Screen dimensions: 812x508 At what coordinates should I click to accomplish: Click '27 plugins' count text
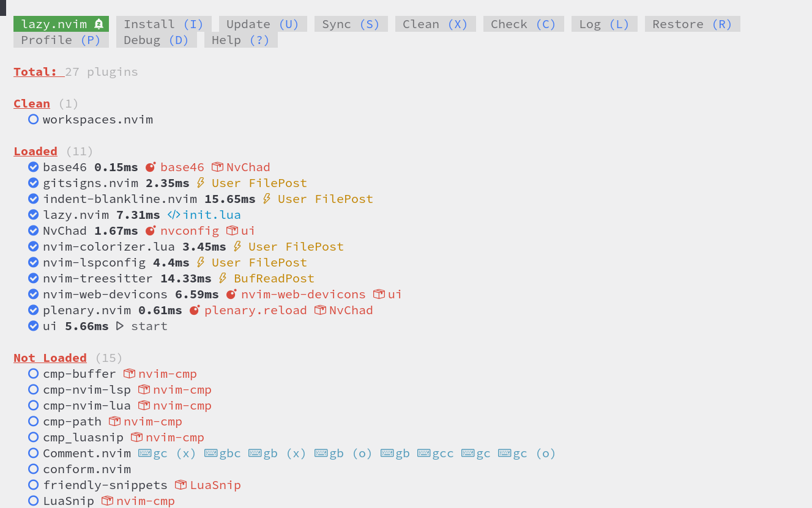(102, 72)
